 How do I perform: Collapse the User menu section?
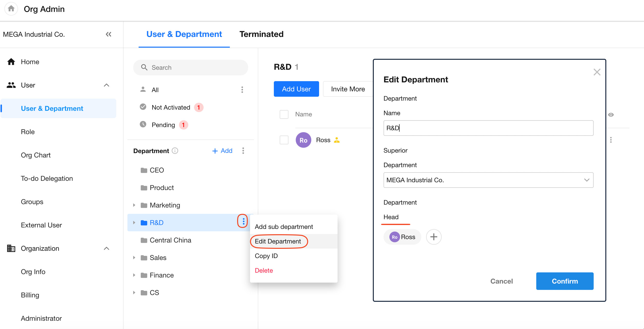point(107,85)
